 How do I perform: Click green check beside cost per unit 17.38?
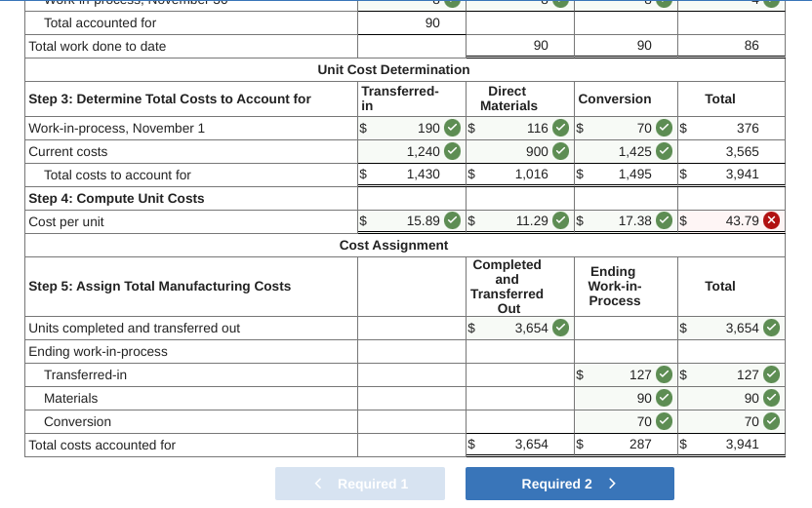click(x=665, y=220)
